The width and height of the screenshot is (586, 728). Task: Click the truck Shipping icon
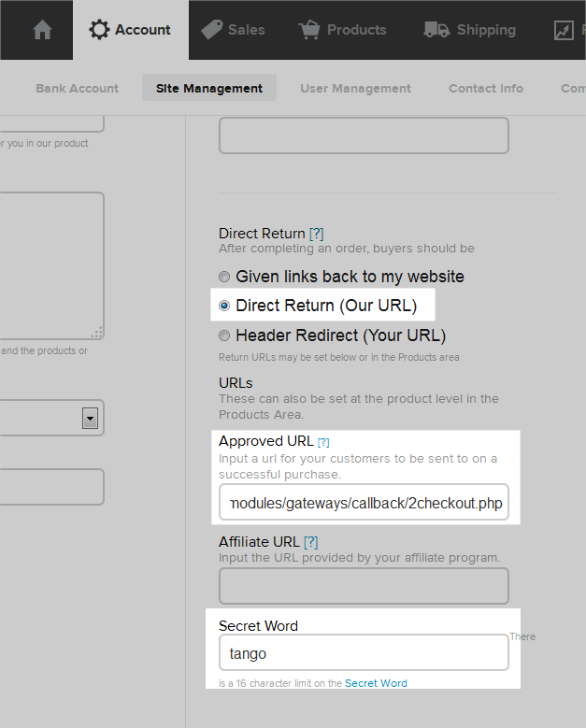click(436, 29)
